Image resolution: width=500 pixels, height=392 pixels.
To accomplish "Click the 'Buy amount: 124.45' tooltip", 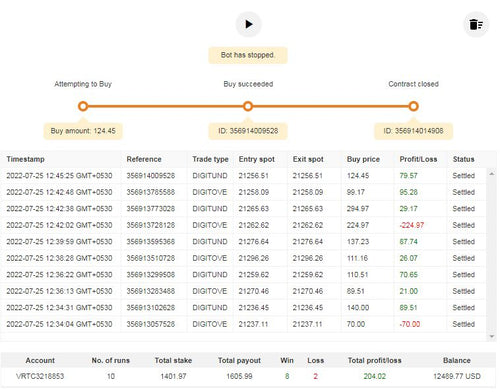I will coord(83,131).
